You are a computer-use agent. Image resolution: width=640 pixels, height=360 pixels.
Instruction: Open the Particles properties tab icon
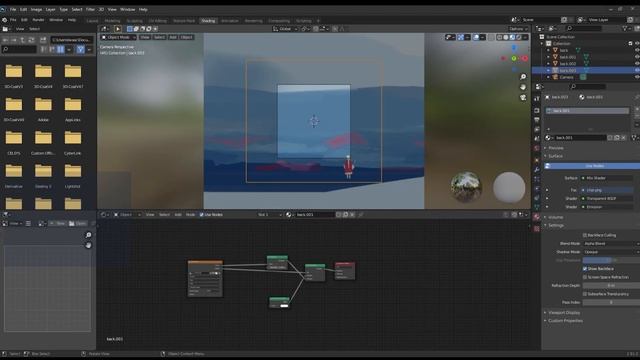[536, 179]
